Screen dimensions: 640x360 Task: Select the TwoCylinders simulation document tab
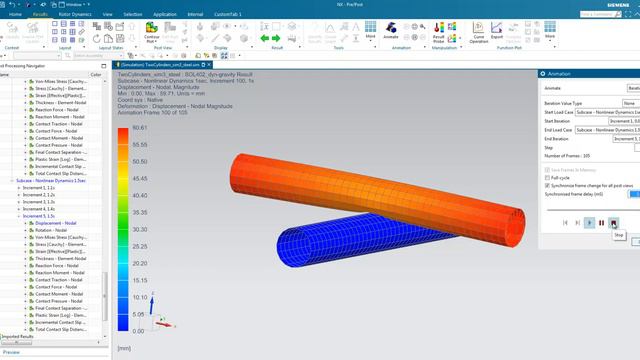162,65
